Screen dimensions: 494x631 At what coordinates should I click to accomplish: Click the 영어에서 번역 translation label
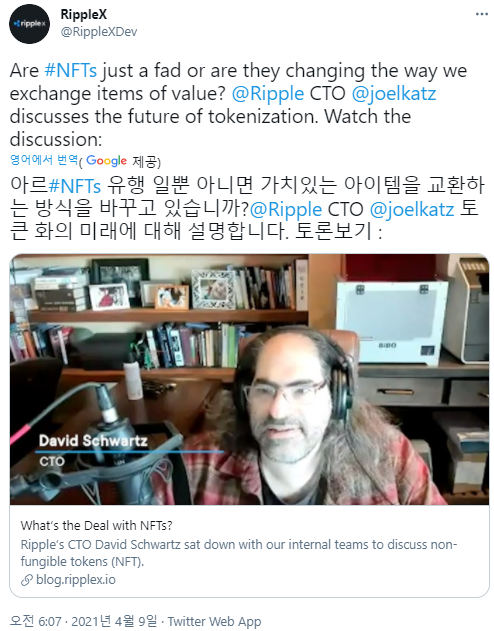point(43,160)
